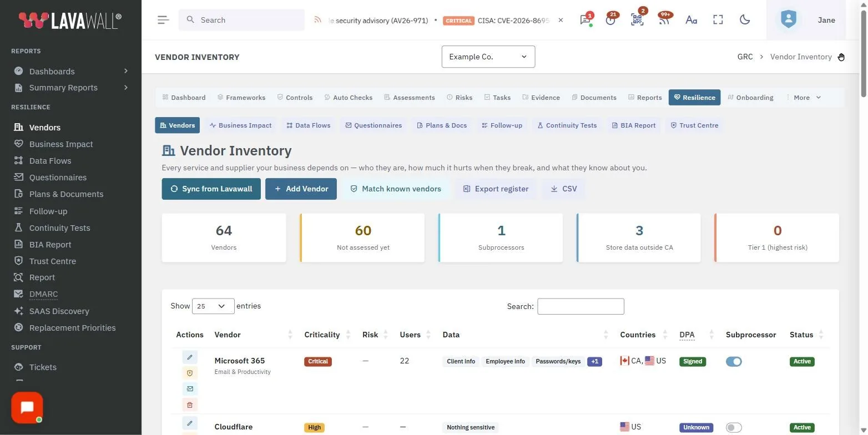Dismiss the news ticker with the X
Screen dimensions: 868x435
(561, 20)
